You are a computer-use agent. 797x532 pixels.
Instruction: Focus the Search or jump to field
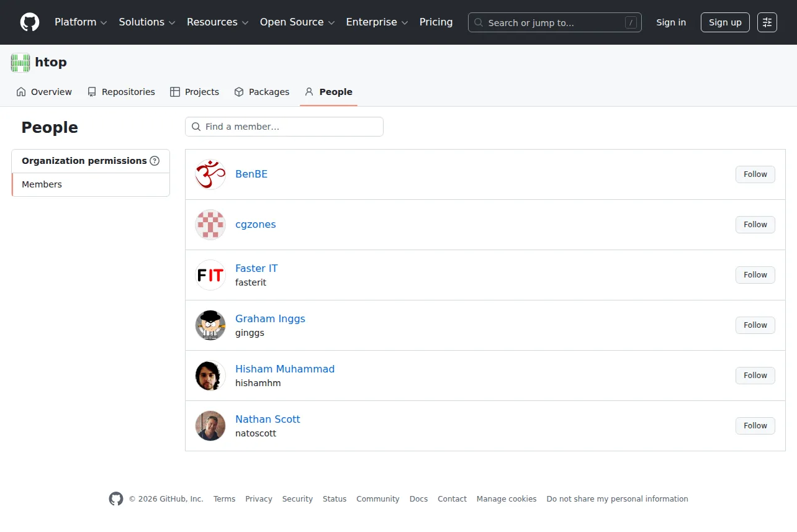pyautogui.click(x=555, y=22)
